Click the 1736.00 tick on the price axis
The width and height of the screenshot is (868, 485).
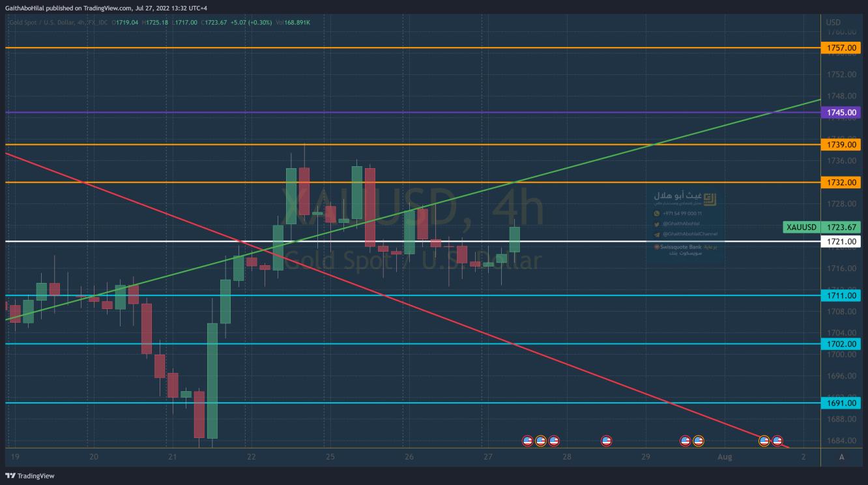pos(841,160)
